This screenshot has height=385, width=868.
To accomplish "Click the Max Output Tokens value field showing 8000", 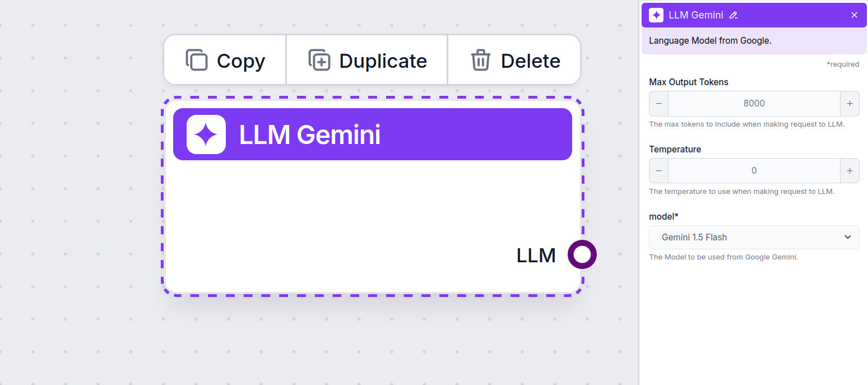I will click(x=754, y=104).
